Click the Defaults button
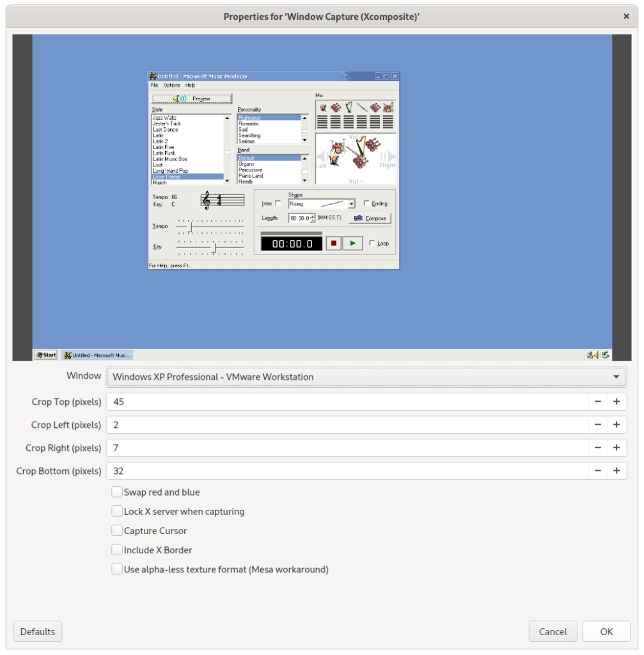The height and width of the screenshot is (655, 644). (x=38, y=631)
